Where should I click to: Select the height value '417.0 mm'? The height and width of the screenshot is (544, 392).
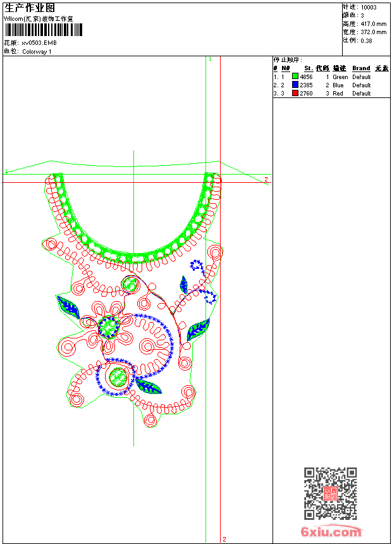(373, 24)
